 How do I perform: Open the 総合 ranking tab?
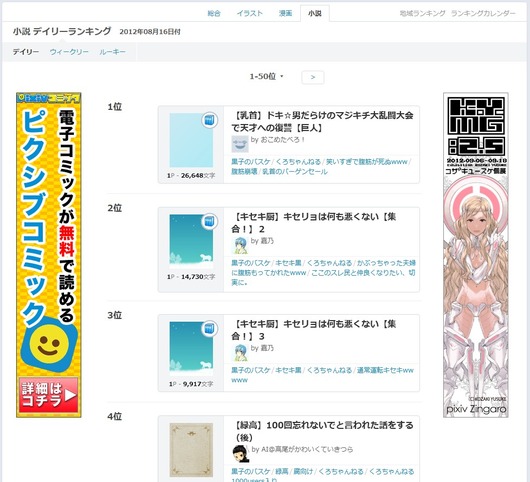click(x=214, y=14)
